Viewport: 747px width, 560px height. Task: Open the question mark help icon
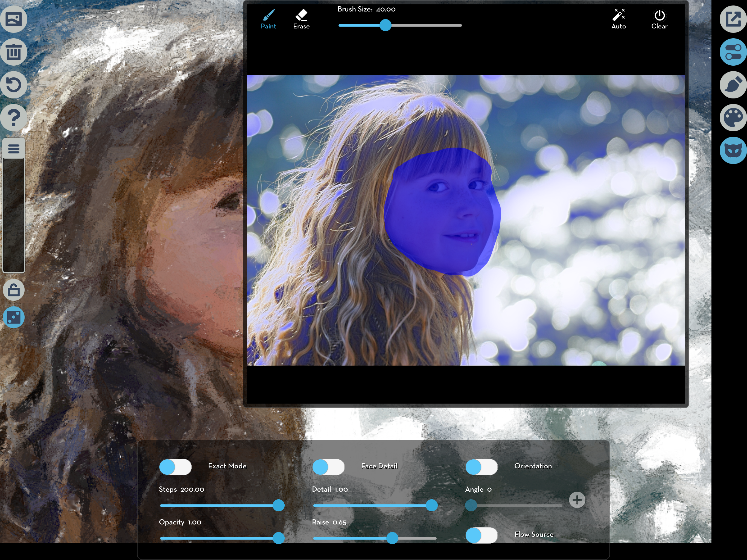tap(13, 118)
